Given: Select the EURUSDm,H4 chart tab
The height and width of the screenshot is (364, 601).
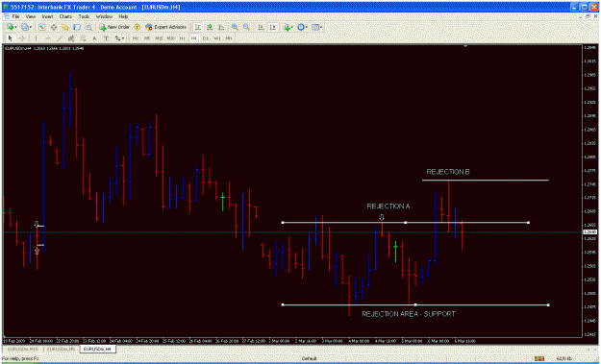Looking at the screenshot, I should coord(98,350).
